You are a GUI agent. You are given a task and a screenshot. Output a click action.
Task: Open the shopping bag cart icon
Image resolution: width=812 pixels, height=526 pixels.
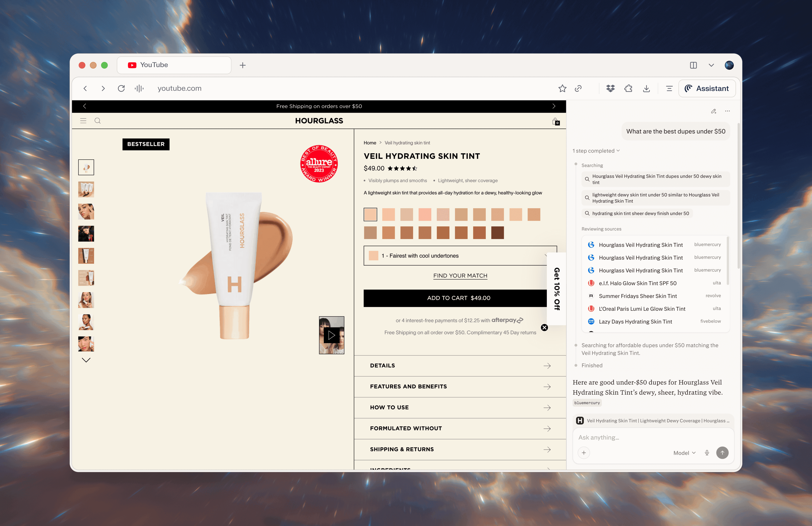click(556, 121)
